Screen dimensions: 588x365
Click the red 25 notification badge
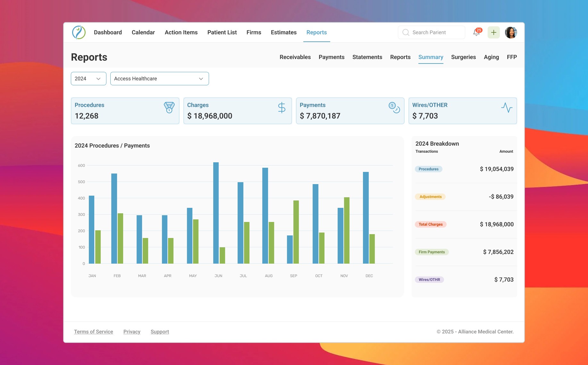pos(479,30)
